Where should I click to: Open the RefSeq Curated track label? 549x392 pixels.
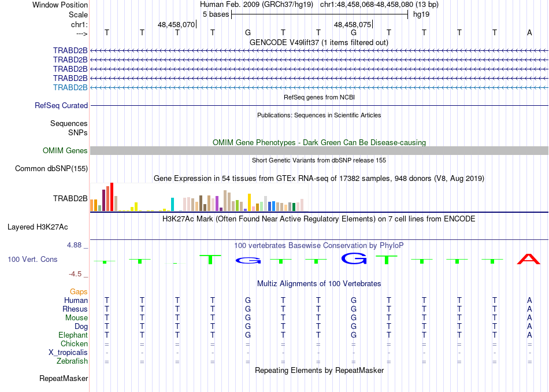coord(61,105)
